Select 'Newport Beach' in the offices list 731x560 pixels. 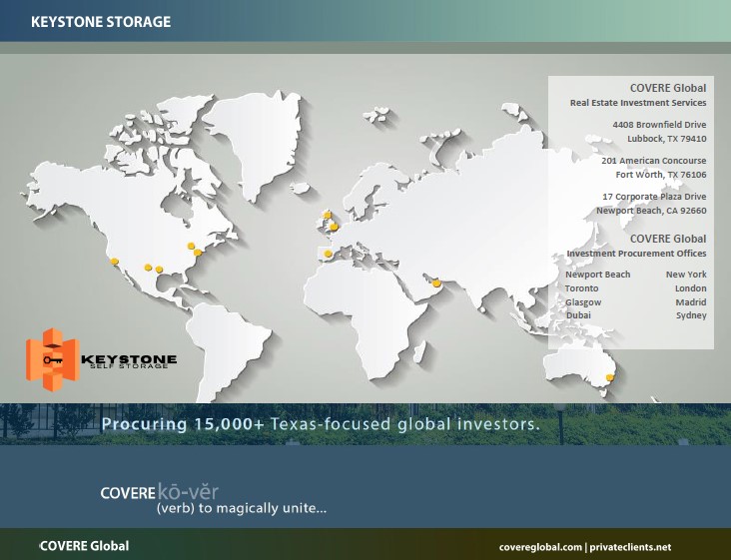(597, 275)
